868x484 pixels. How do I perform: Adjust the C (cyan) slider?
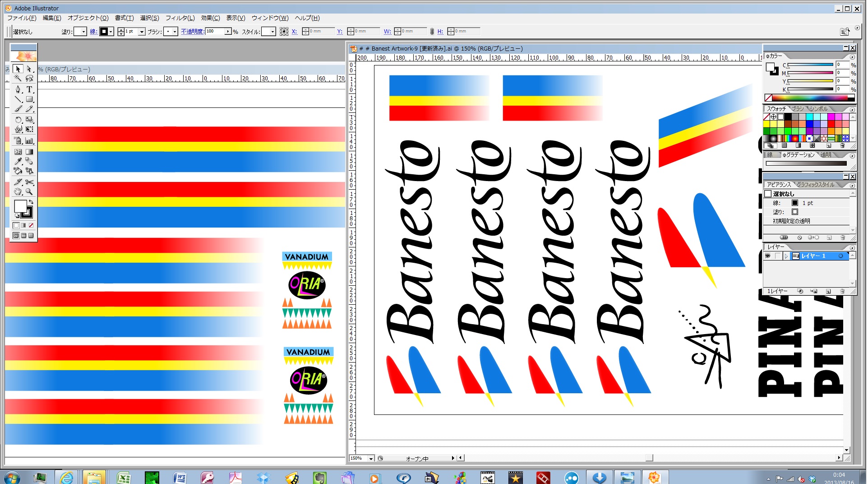[810, 66]
